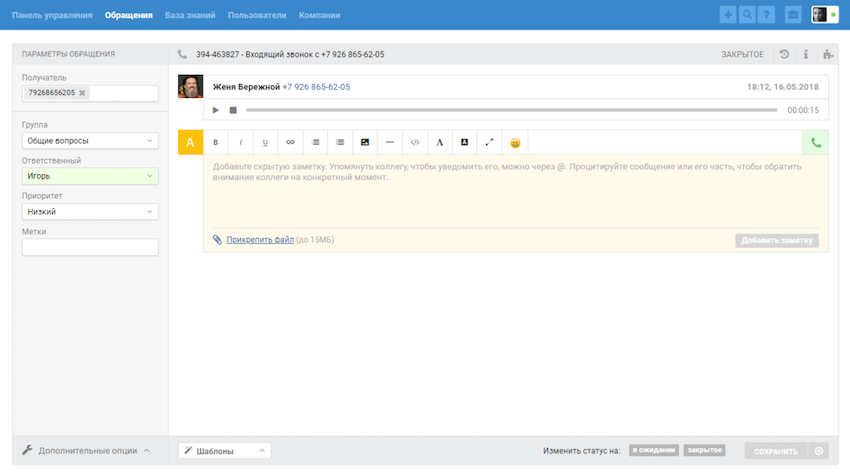Click the Женя Бережной name

[246, 87]
